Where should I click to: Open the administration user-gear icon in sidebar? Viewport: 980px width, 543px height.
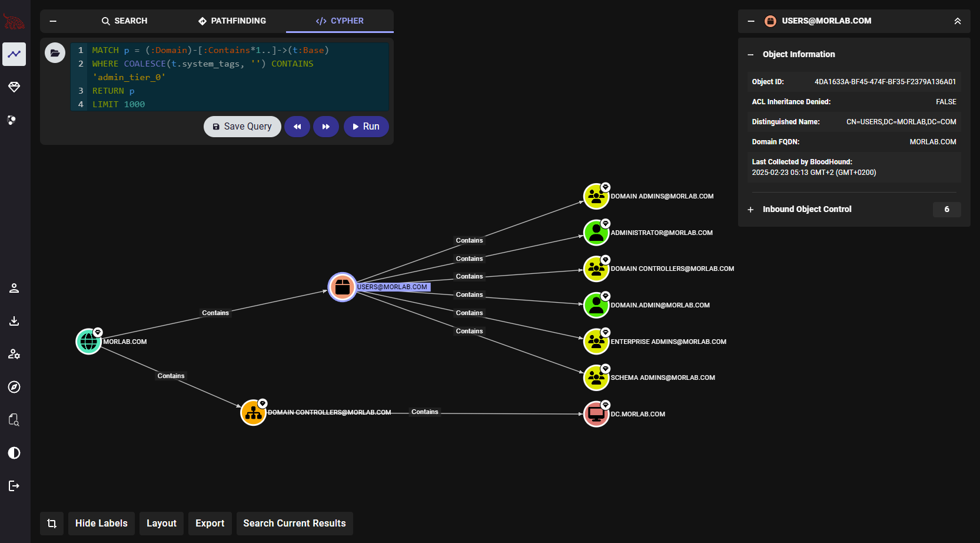(x=14, y=354)
